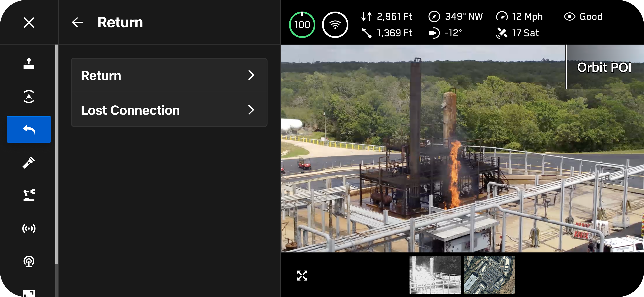The height and width of the screenshot is (297, 644).
Task: Tap the 100 percent battery ring
Action: [302, 25]
